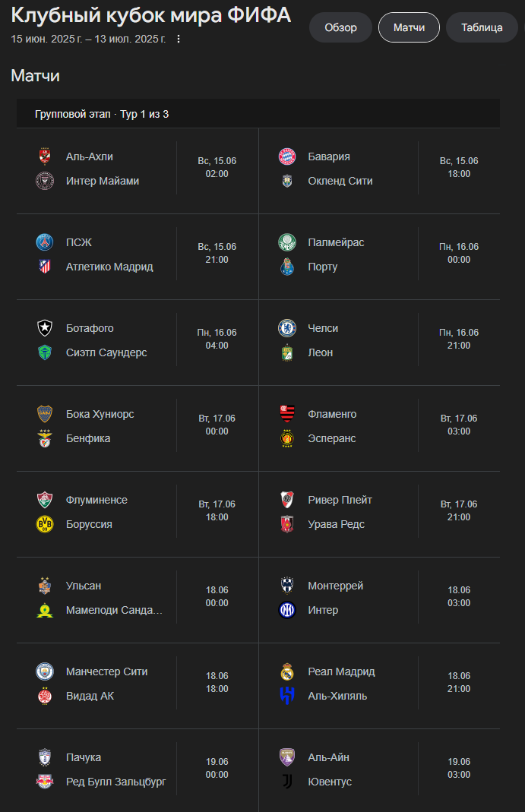
Task: Select the Chelsea club badge
Action: 287,328
